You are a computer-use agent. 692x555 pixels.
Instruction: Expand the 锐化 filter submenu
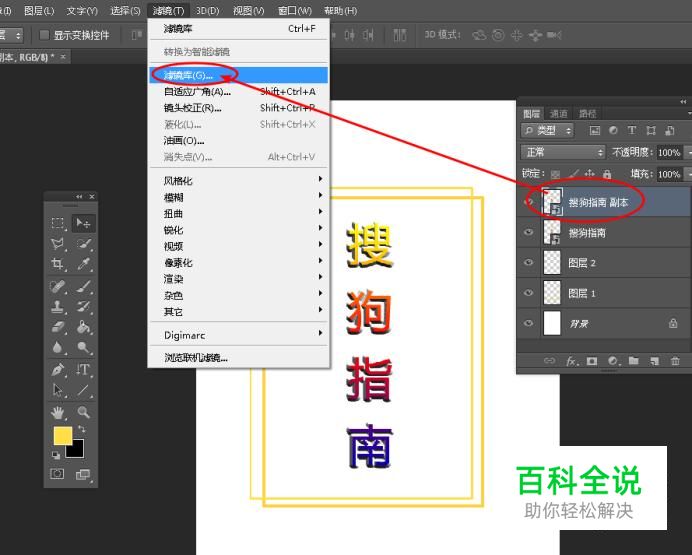(241, 229)
